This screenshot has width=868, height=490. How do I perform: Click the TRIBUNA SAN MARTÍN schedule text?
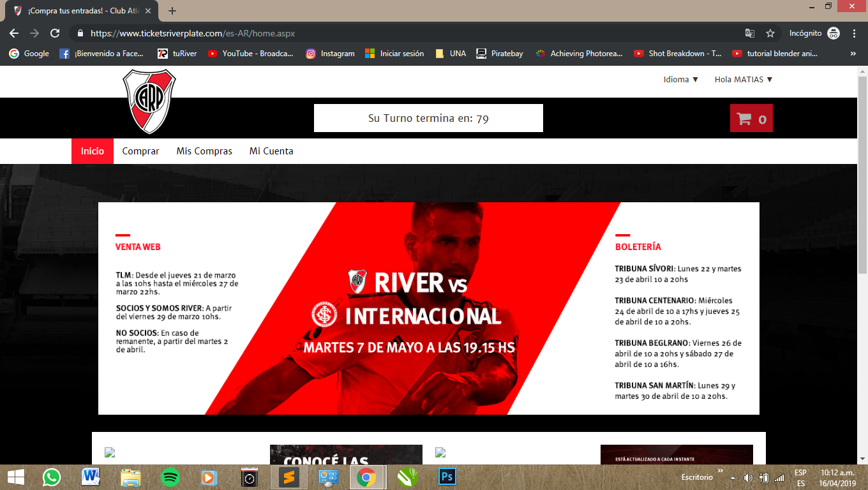pyautogui.click(x=675, y=391)
